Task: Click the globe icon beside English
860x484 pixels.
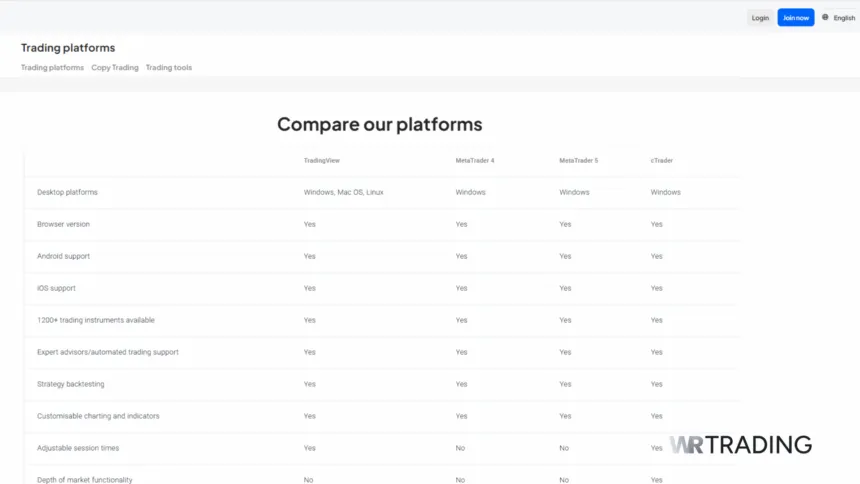Action: tap(825, 18)
